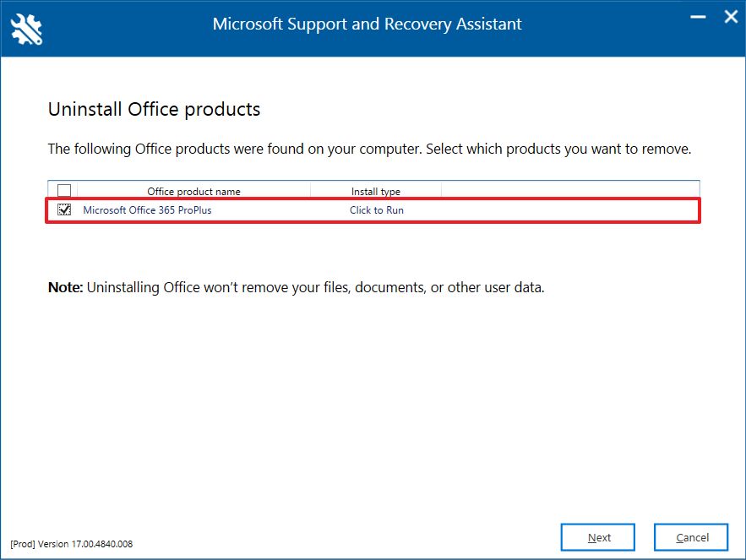The width and height of the screenshot is (746, 560).
Task: Click the instruction text about selecting products
Action: [369, 149]
